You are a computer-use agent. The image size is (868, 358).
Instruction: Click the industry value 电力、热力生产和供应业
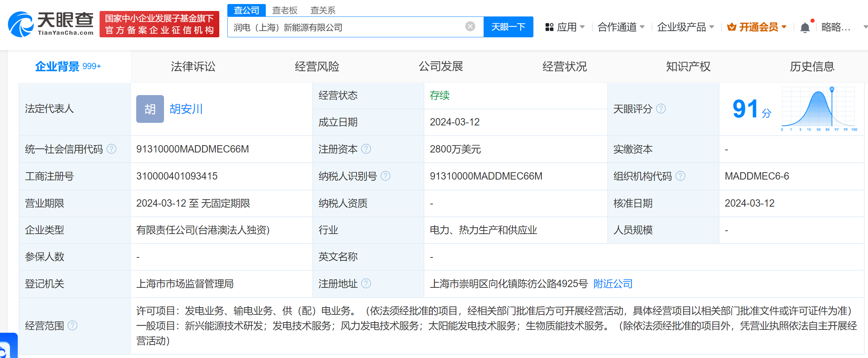point(483,230)
